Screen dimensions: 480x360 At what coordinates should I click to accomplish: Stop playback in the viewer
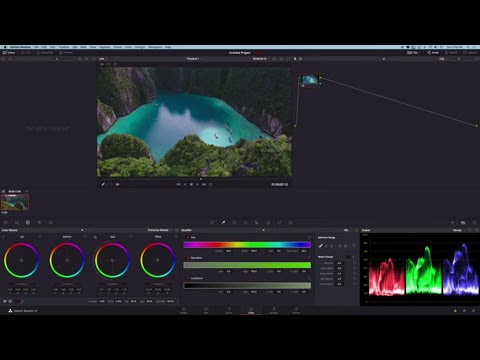[x=191, y=184]
